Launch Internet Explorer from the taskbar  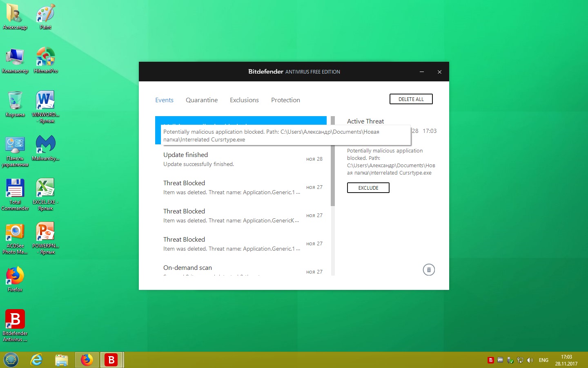37,360
